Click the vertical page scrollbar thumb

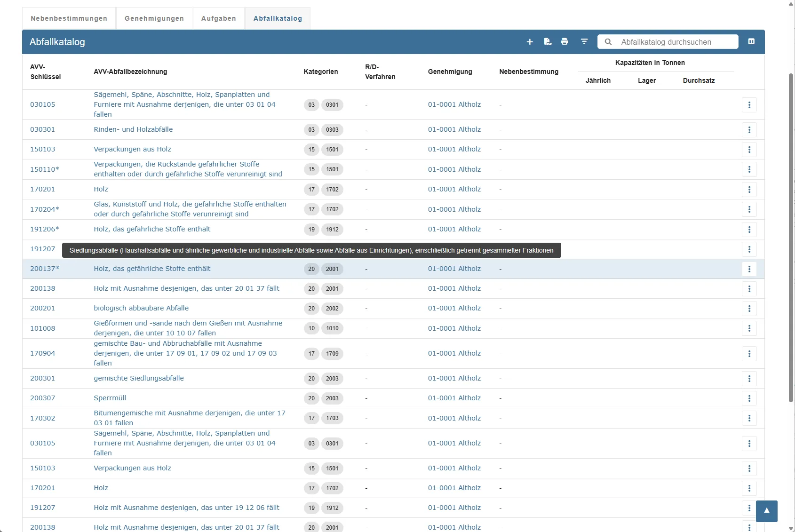click(791, 238)
